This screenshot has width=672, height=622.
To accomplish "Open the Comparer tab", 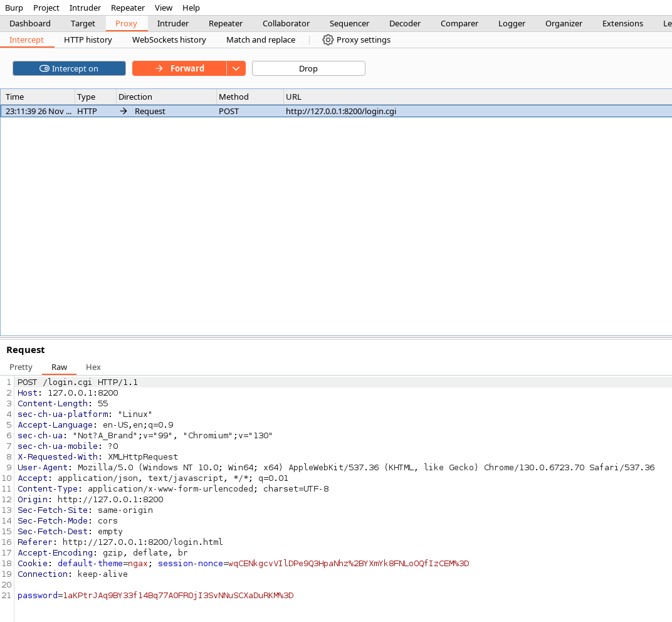I will click(459, 24).
